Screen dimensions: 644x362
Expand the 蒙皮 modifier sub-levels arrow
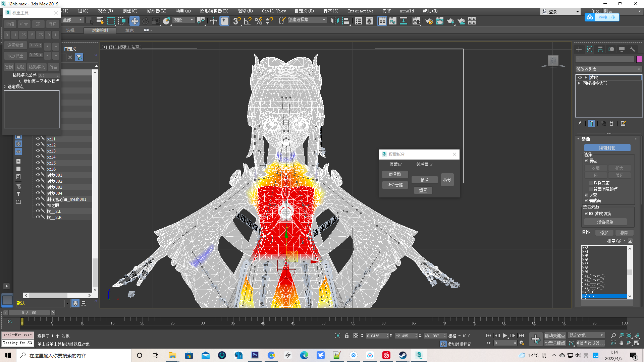[x=586, y=77]
